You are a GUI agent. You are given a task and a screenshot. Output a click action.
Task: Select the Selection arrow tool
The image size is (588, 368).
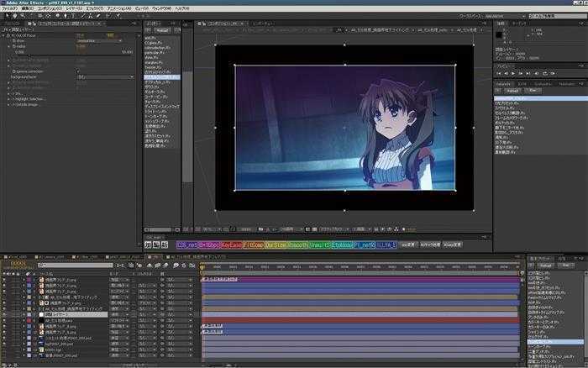(x=8, y=16)
